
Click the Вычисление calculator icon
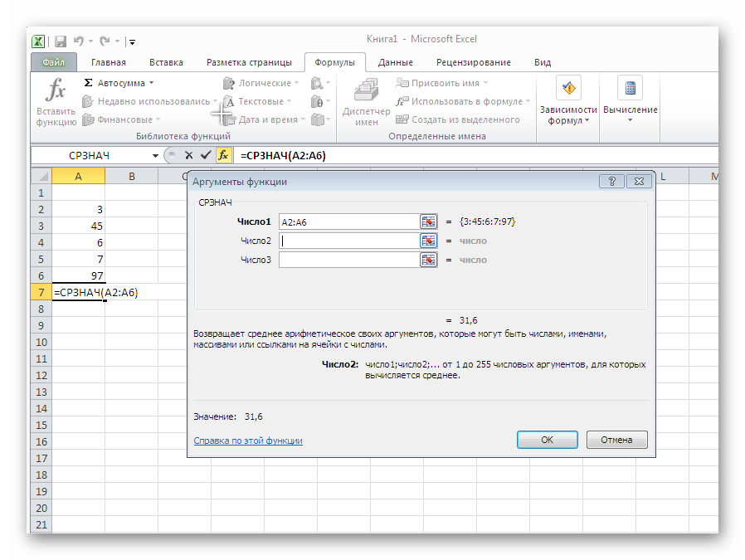coord(629,88)
